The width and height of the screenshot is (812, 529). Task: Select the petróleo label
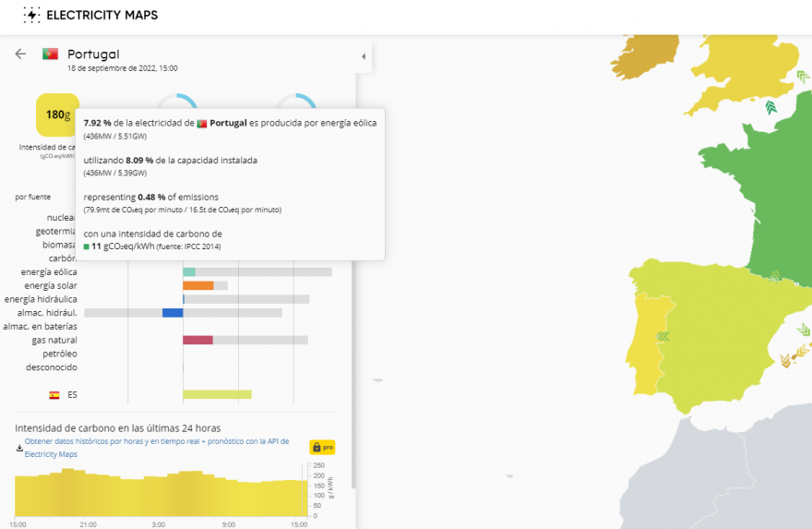click(60, 354)
